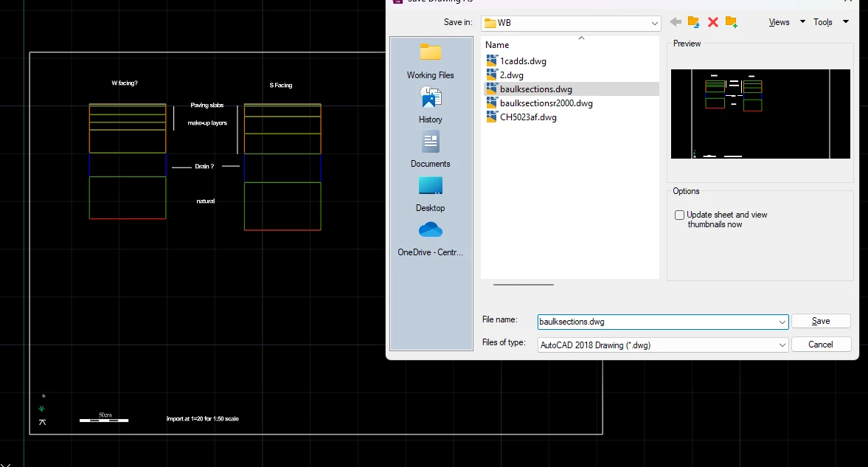The image size is (868, 467).
Task: Select the 'S Facing' label in the drawing
Action: point(281,86)
